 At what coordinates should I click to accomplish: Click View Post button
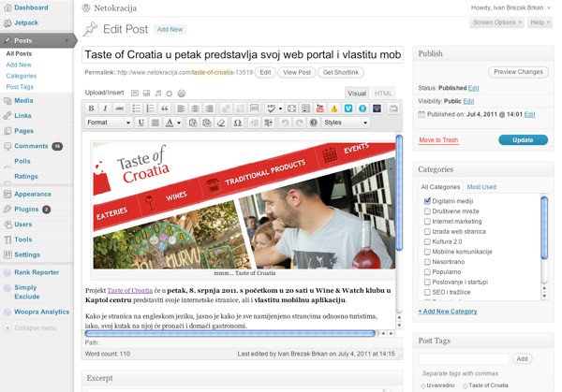pyautogui.click(x=297, y=72)
